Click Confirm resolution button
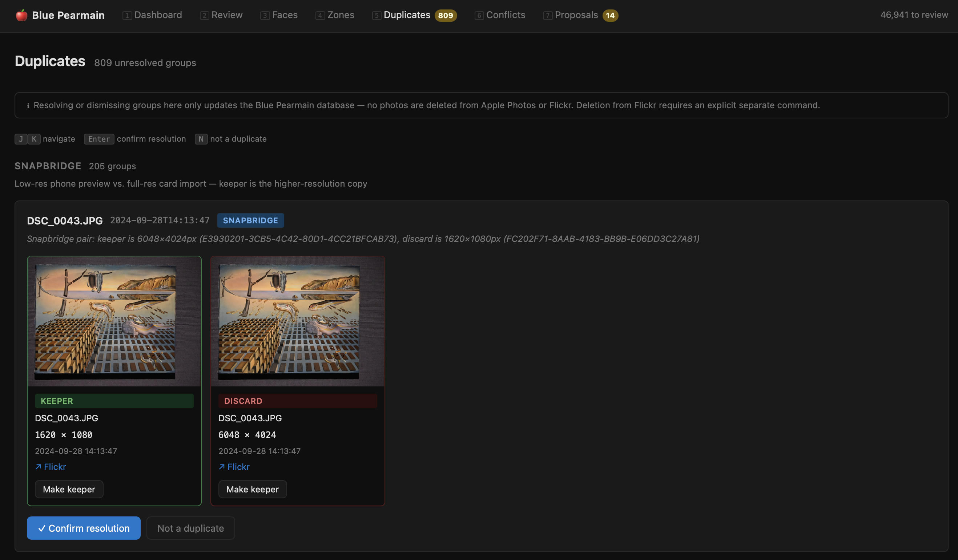This screenshot has width=958, height=560. [84, 528]
